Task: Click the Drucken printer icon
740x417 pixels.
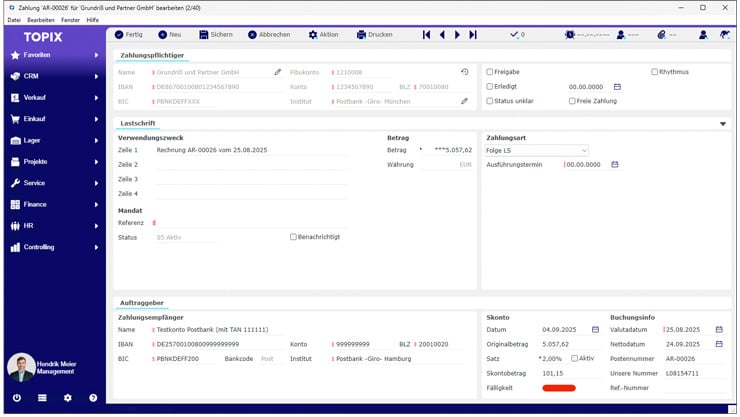Action: coord(362,34)
